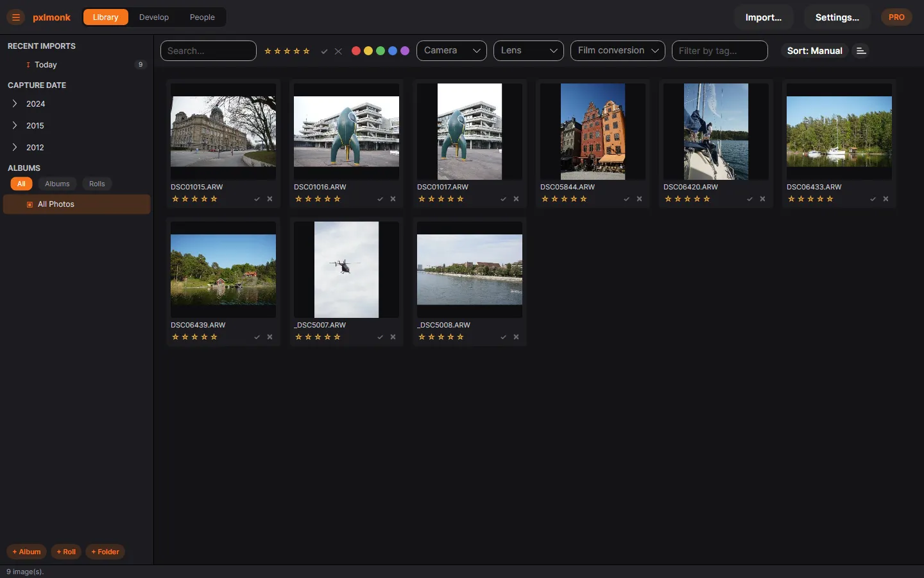Mark DSC06439.ARW as picked
Image resolution: width=924 pixels, height=578 pixels.
coord(257,337)
